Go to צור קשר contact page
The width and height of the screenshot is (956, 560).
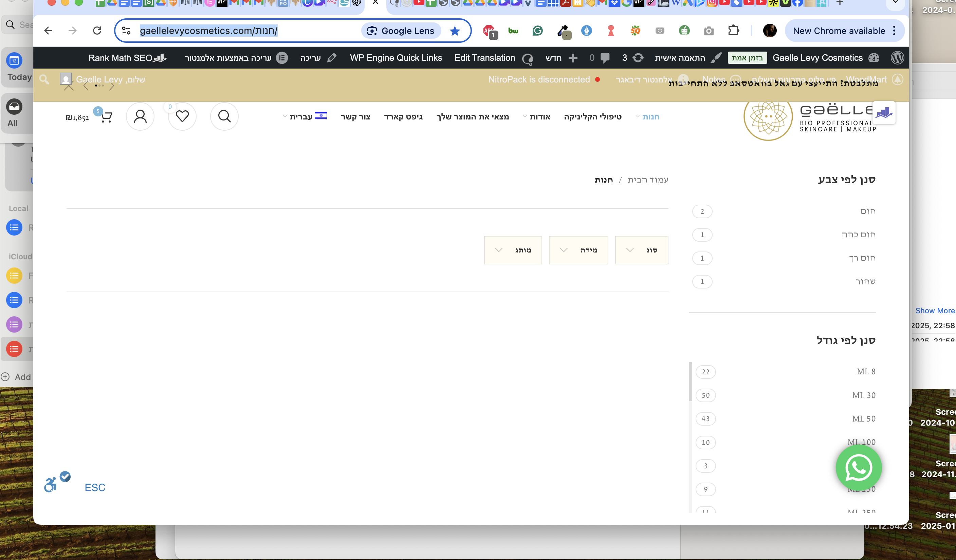point(355,117)
